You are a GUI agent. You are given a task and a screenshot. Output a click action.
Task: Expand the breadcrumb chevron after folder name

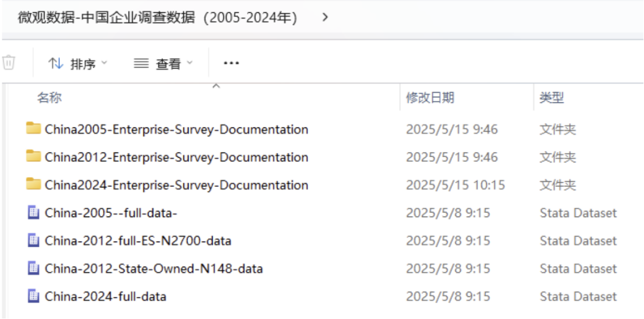click(x=325, y=17)
